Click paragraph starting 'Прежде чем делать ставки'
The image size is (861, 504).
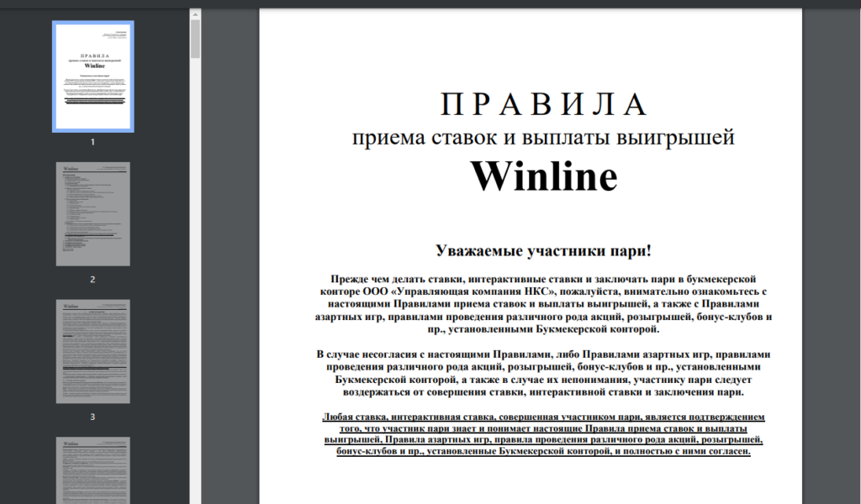pos(544,304)
